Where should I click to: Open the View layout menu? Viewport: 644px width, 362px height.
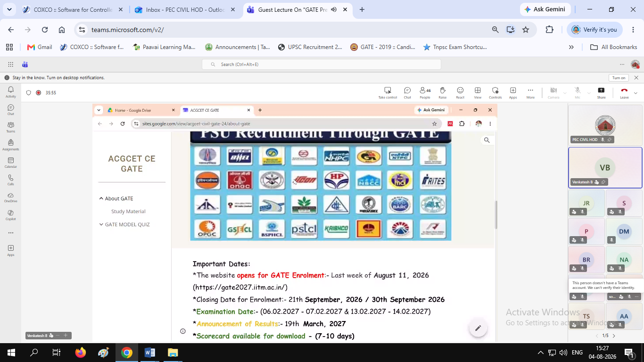pos(478,93)
